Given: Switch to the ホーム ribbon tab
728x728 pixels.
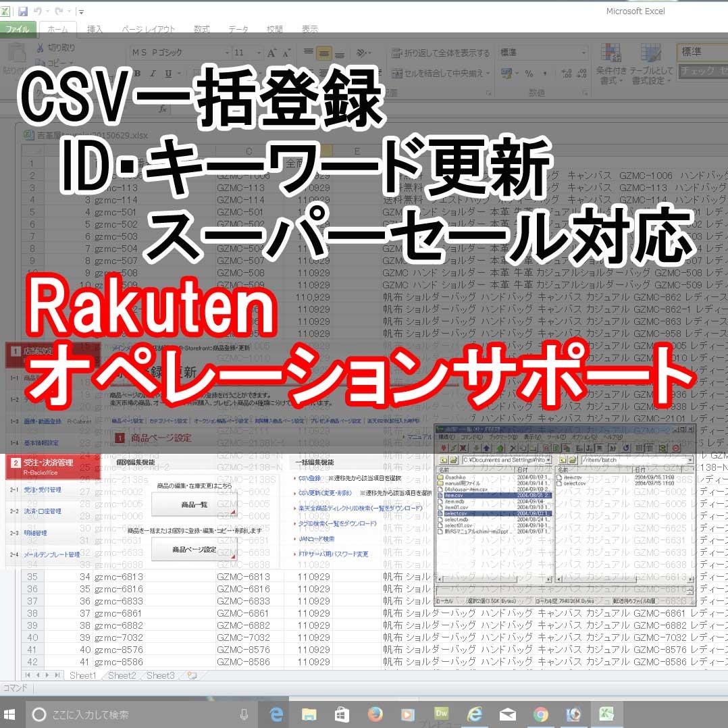Looking at the screenshot, I should click(58, 29).
